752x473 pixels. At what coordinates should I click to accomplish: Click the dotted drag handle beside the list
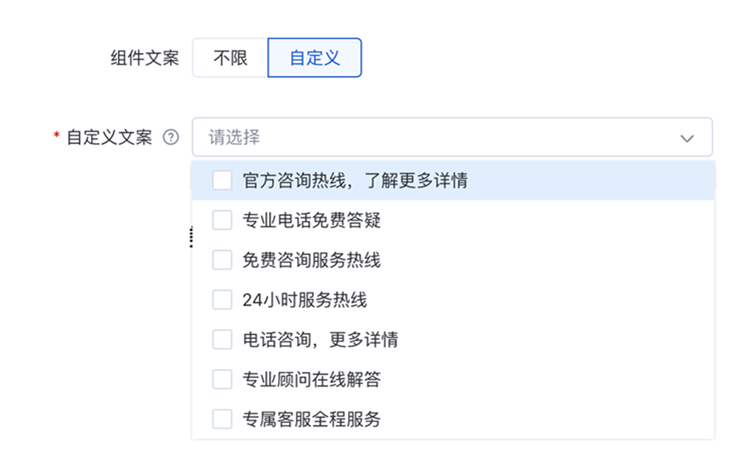191,237
